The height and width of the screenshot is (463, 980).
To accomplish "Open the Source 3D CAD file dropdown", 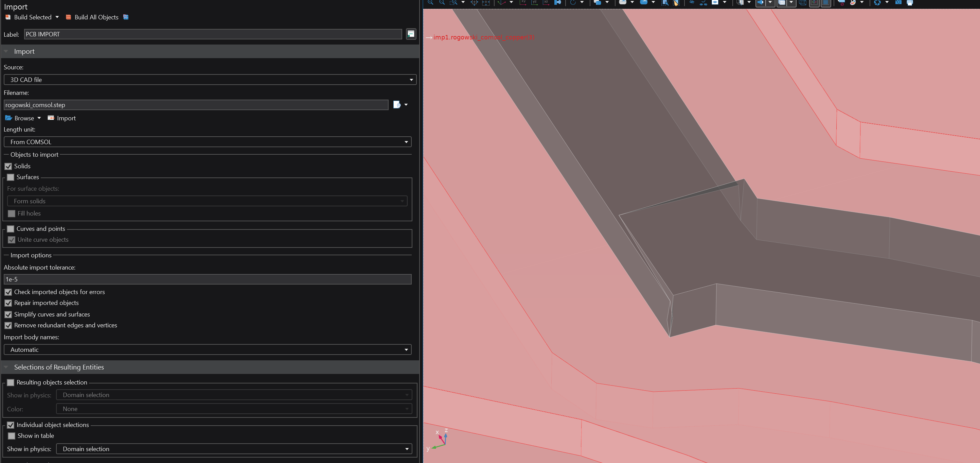I will 210,80.
